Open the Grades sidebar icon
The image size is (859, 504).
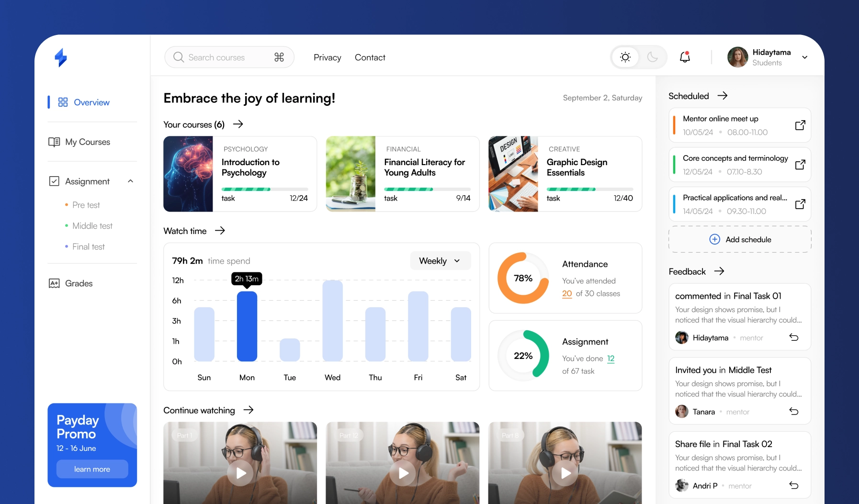click(x=54, y=283)
